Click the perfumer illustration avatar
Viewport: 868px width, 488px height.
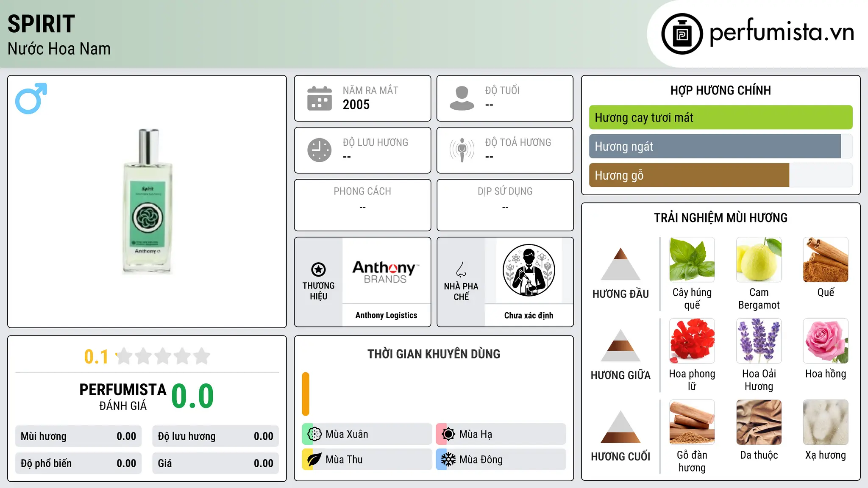pos(529,270)
